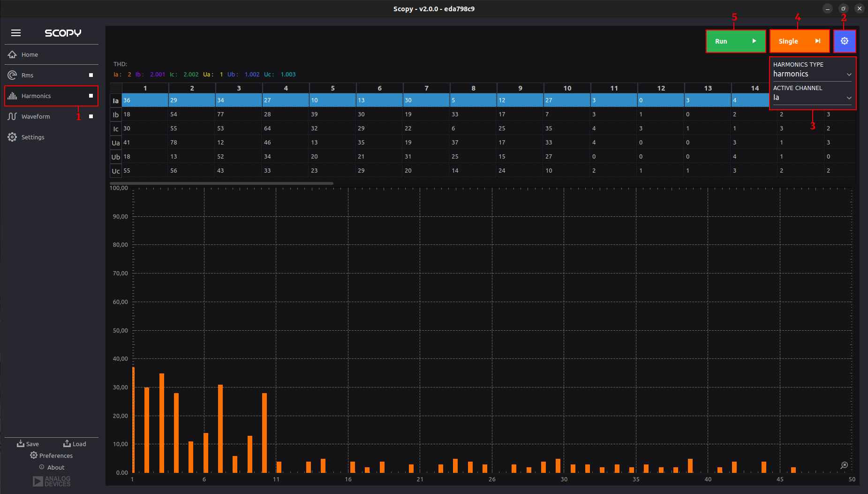
Task: Toggle the Rms run square indicator
Action: [91, 75]
